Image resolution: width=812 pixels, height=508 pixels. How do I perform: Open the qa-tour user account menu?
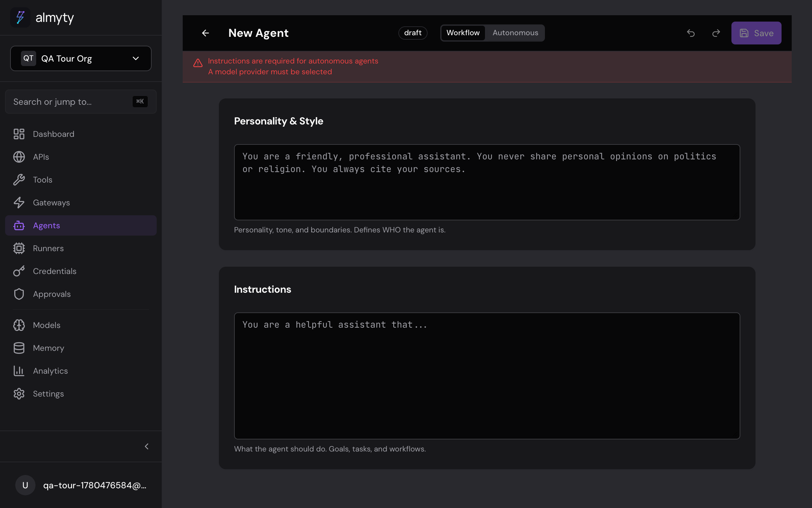[x=81, y=485]
